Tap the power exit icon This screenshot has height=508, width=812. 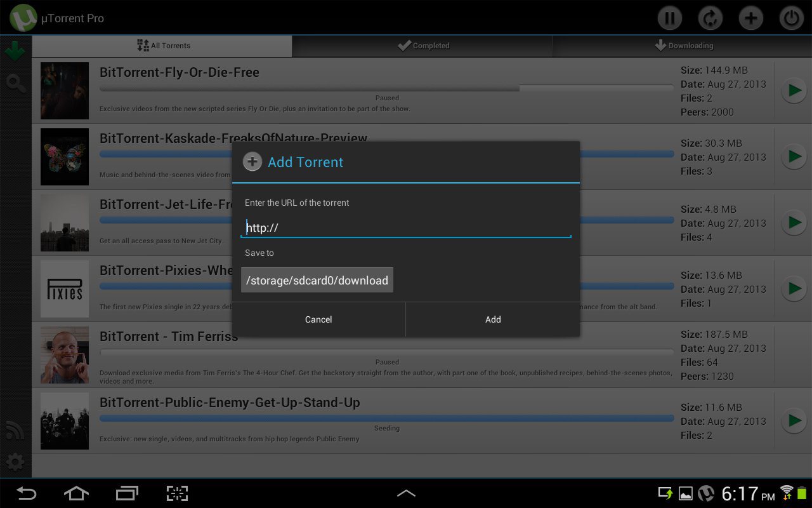791,18
